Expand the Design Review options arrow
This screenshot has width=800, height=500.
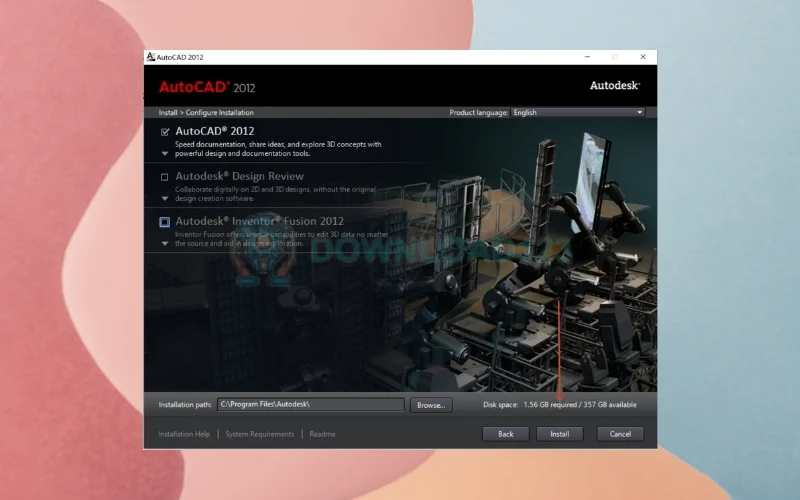[165, 199]
